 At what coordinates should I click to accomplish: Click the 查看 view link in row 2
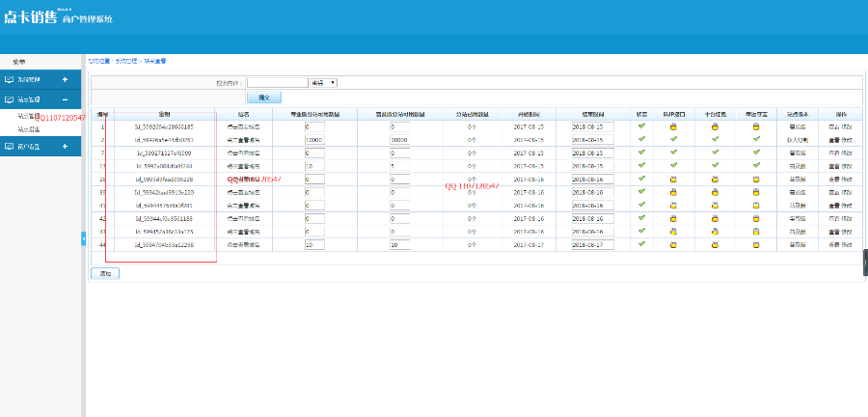pos(833,140)
